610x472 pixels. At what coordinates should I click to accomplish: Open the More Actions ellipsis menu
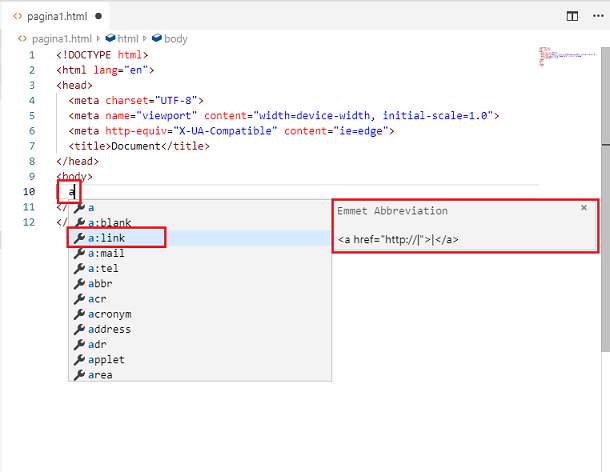(598, 16)
